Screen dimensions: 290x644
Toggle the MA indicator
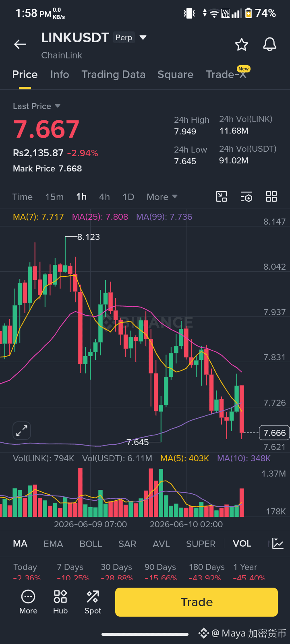[20, 544]
